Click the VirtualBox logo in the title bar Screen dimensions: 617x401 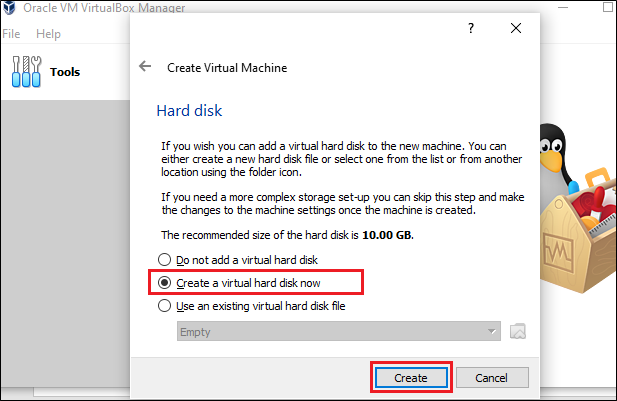tap(9, 7)
